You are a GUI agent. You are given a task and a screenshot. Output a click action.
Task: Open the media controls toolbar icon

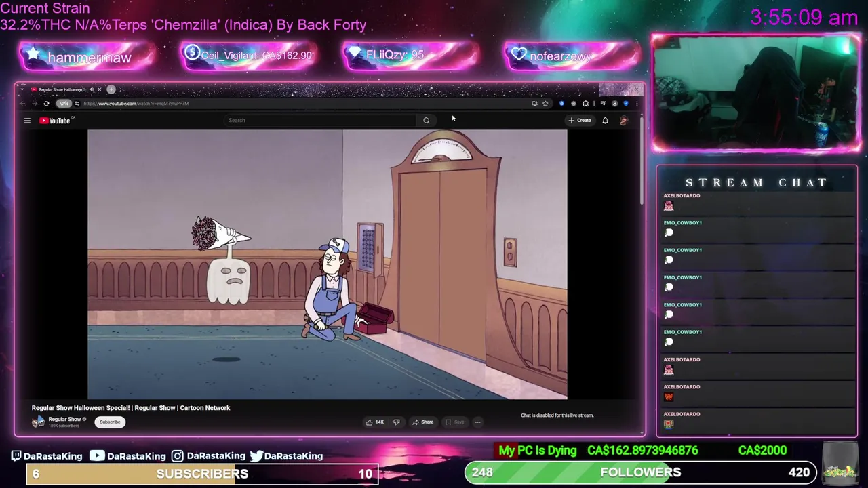tap(603, 104)
